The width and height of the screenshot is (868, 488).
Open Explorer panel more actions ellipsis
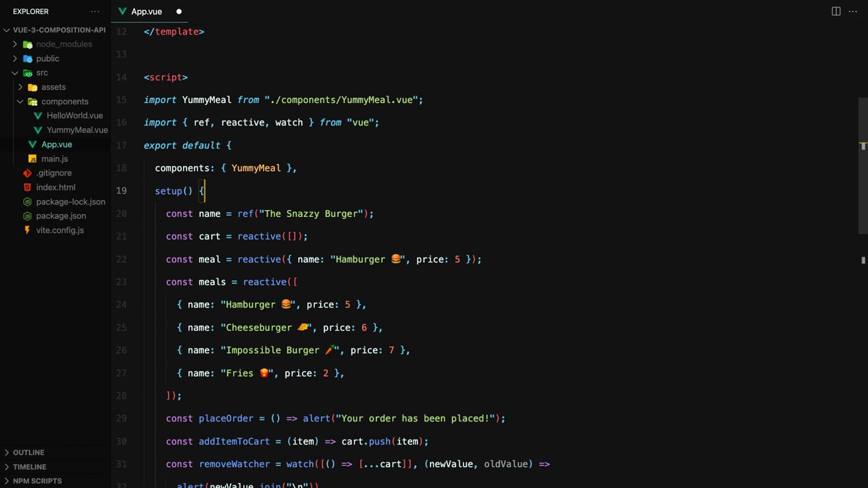tap(95, 12)
